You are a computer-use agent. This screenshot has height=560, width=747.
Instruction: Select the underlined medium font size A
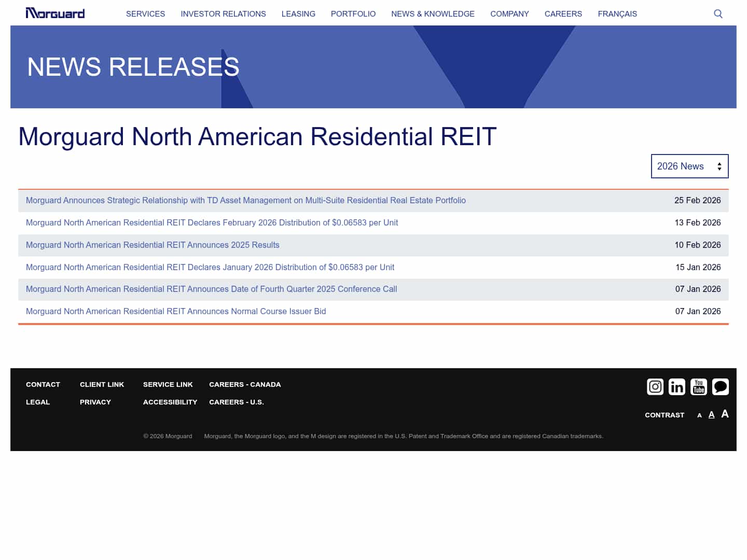click(x=711, y=414)
